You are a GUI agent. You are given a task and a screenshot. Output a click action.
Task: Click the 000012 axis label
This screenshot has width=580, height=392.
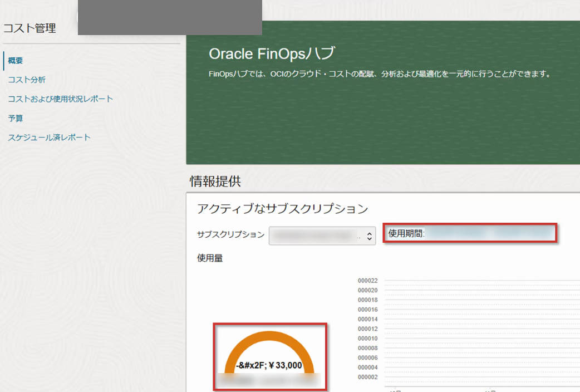tap(368, 329)
